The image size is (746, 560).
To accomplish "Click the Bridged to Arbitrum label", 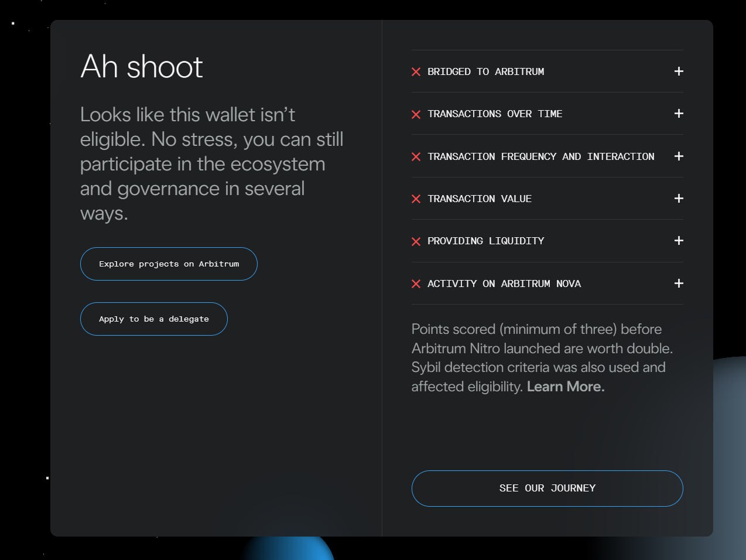I will [486, 71].
